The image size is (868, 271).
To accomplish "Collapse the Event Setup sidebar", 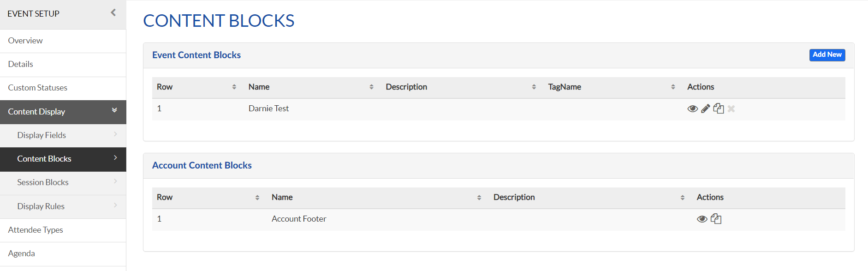I will [113, 13].
